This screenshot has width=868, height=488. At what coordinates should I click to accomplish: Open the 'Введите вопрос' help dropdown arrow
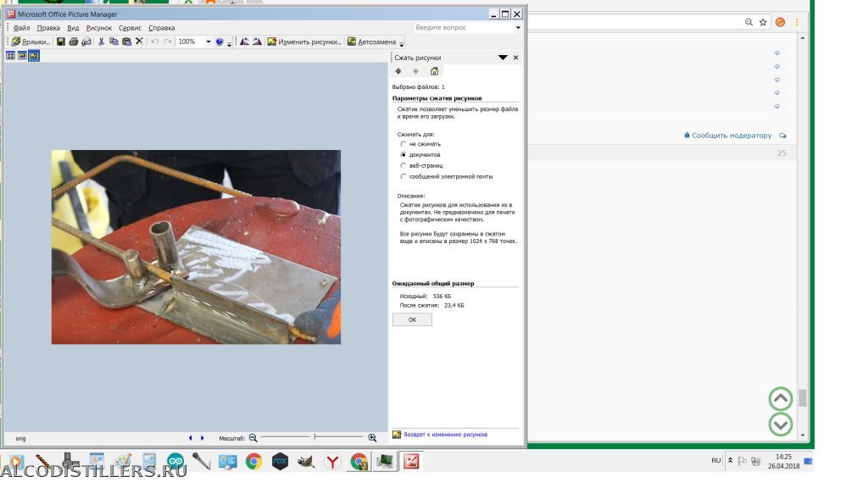point(518,28)
